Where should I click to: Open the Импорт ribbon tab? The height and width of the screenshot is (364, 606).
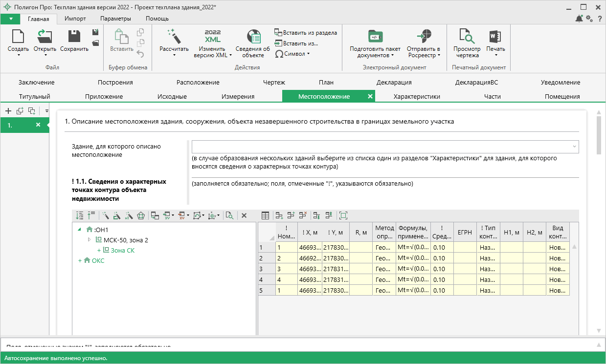[75, 19]
